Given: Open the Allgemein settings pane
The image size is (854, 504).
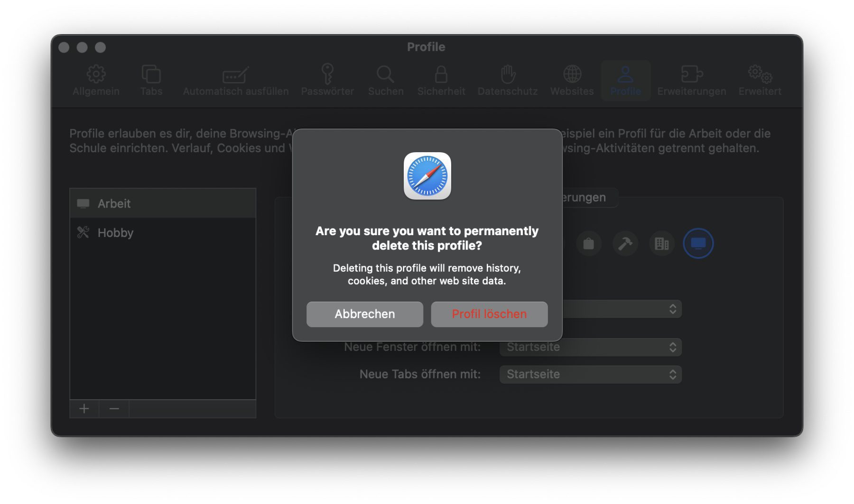Looking at the screenshot, I should tap(96, 81).
